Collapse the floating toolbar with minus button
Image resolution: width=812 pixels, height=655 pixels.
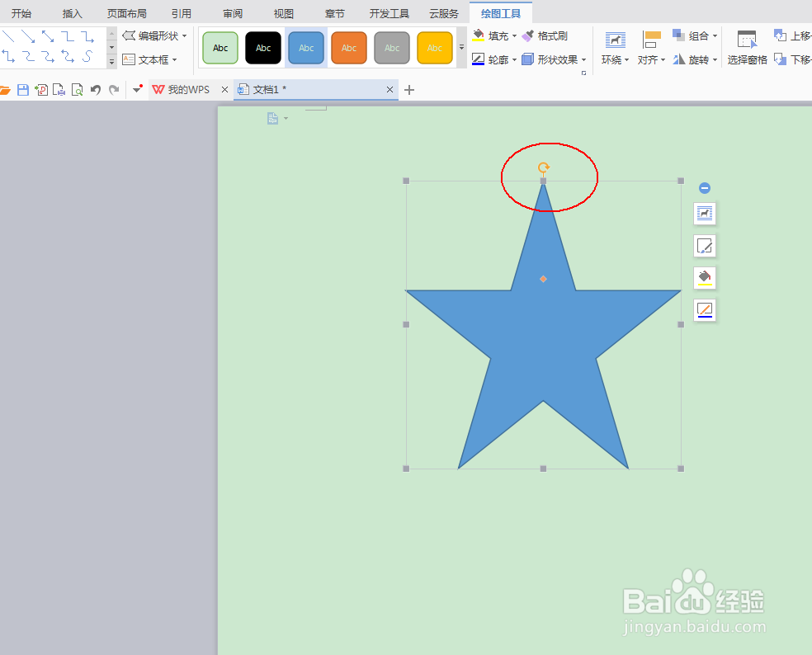point(704,188)
